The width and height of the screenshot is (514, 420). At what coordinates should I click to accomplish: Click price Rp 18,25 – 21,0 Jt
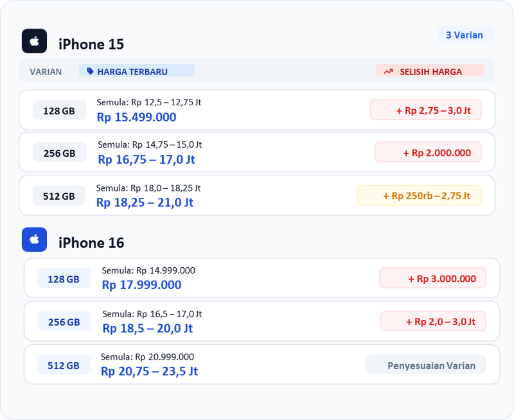[x=145, y=202]
